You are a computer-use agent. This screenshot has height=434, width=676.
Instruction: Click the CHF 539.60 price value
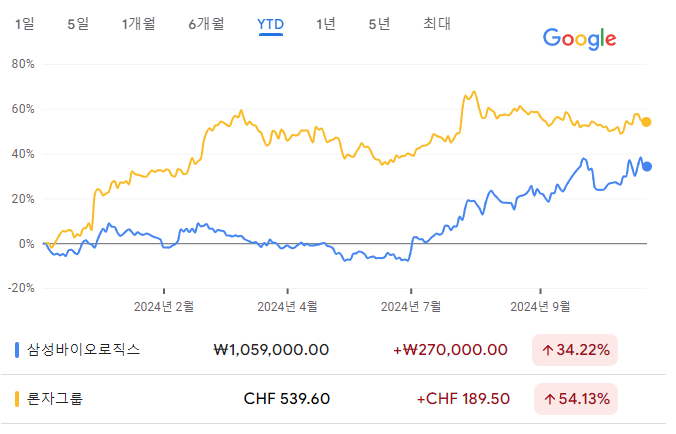287,399
